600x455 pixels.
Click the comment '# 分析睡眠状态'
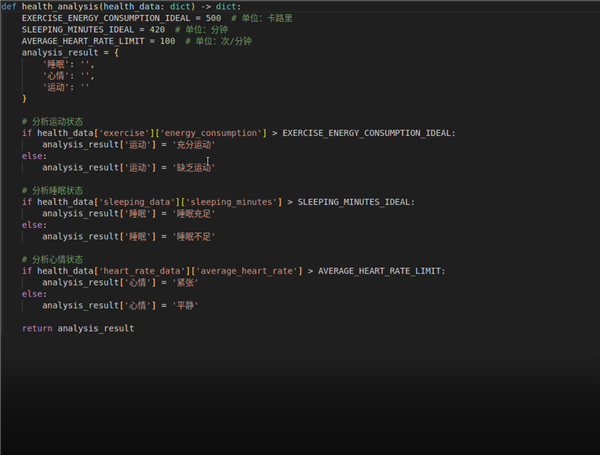coord(52,190)
